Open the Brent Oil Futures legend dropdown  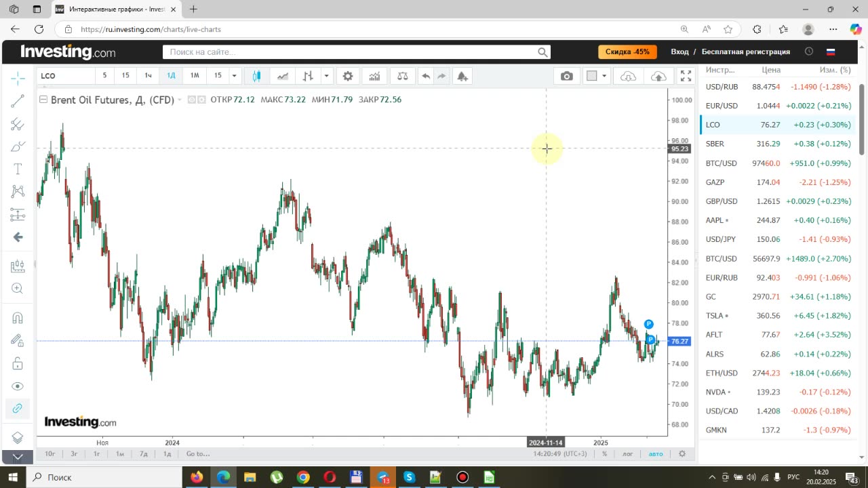(180, 100)
